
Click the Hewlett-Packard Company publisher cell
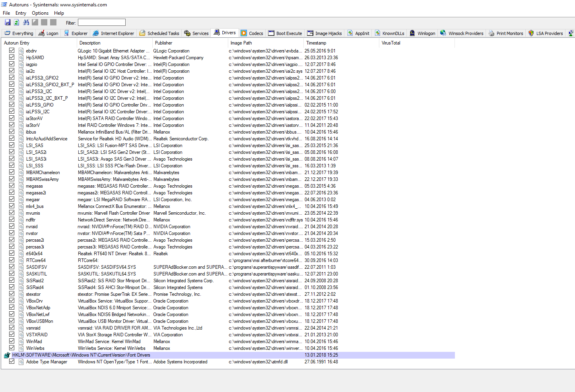[x=178, y=58]
